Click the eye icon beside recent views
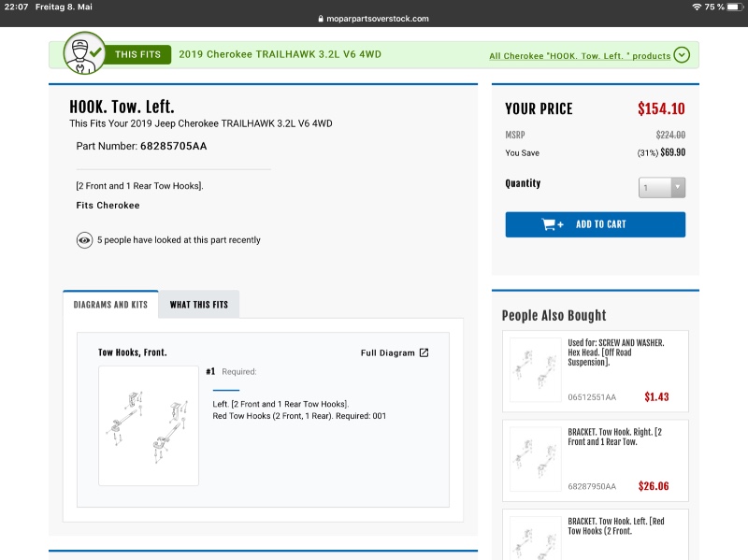748x560 pixels. (x=84, y=240)
